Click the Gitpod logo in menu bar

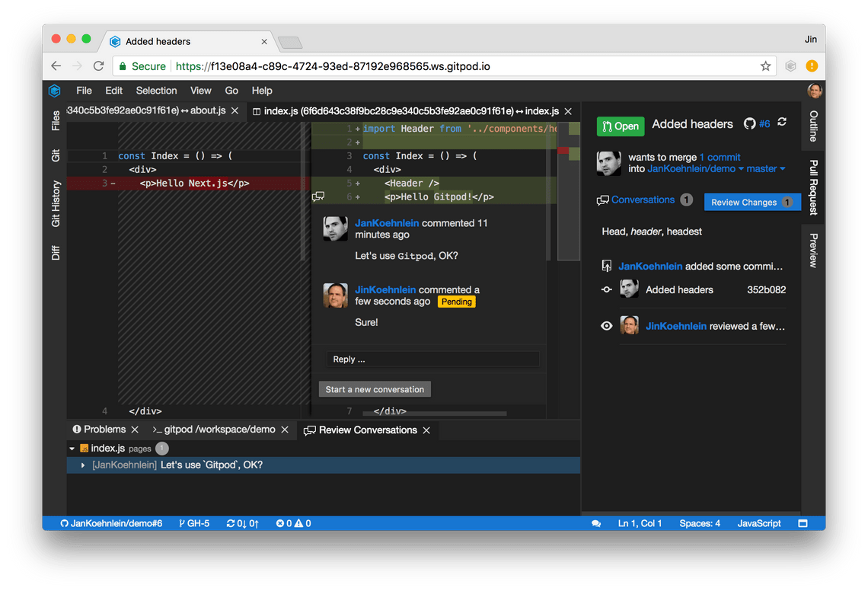point(54,91)
